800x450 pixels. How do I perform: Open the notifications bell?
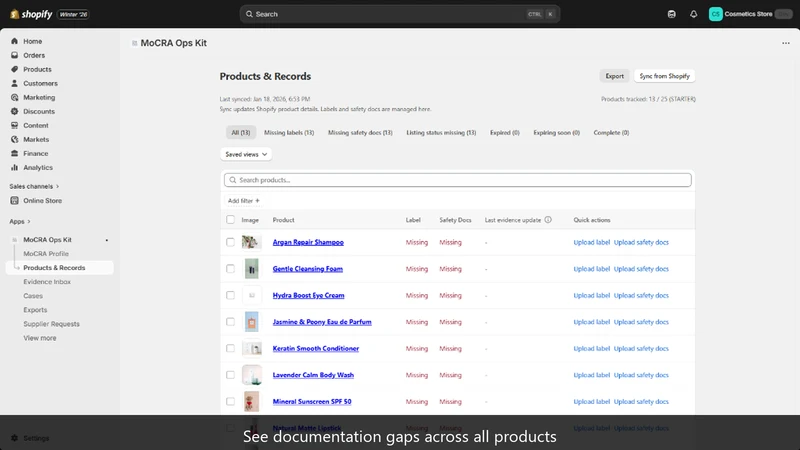[x=693, y=14]
